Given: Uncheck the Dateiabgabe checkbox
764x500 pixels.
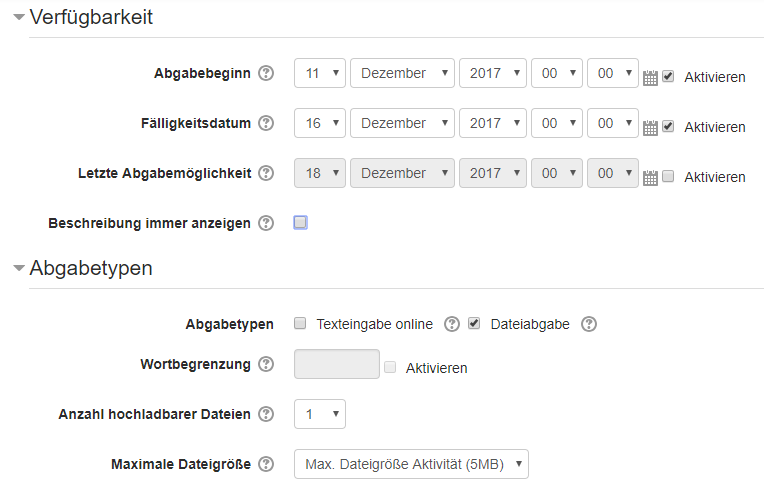Looking at the screenshot, I should (474, 324).
